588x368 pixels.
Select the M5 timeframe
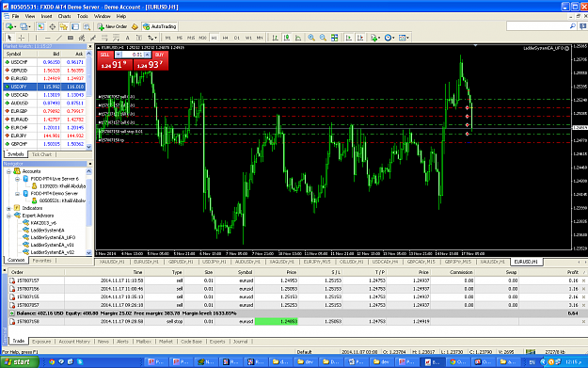click(x=180, y=38)
